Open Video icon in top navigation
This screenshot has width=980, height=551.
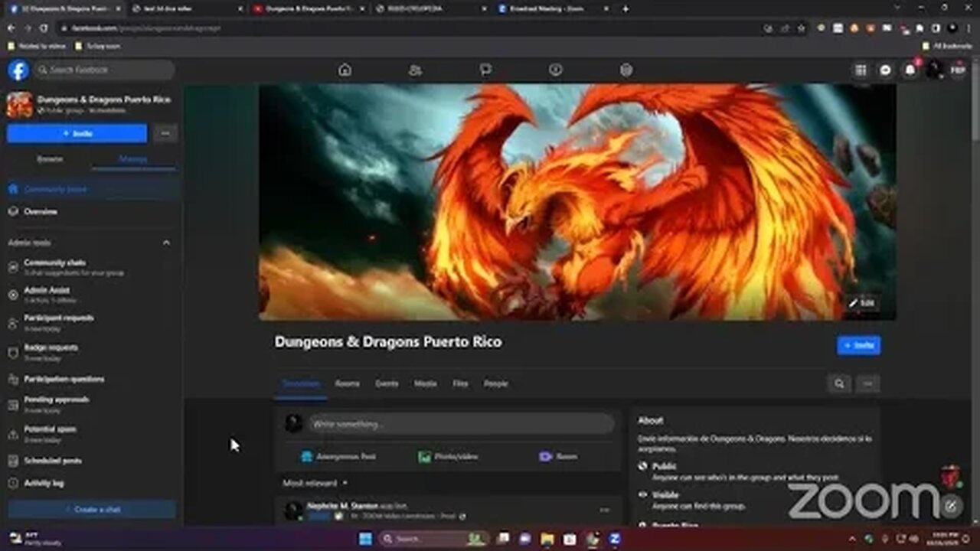[x=485, y=70]
